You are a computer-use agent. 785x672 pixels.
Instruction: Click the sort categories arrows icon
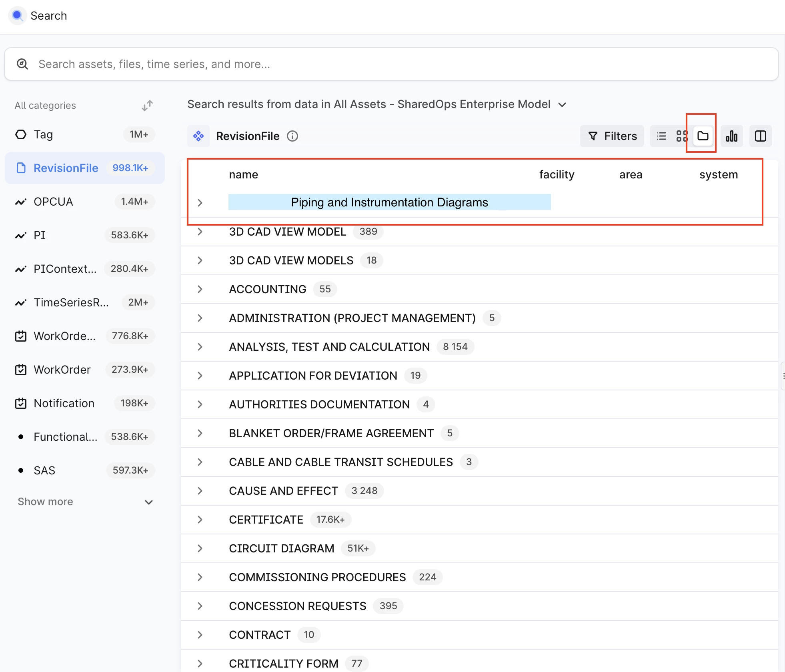click(147, 106)
